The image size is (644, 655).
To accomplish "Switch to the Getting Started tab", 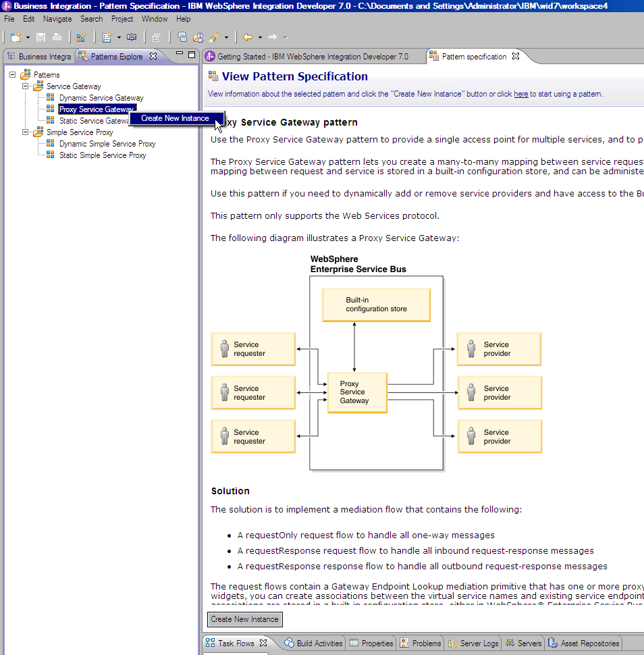I will 313,57.
